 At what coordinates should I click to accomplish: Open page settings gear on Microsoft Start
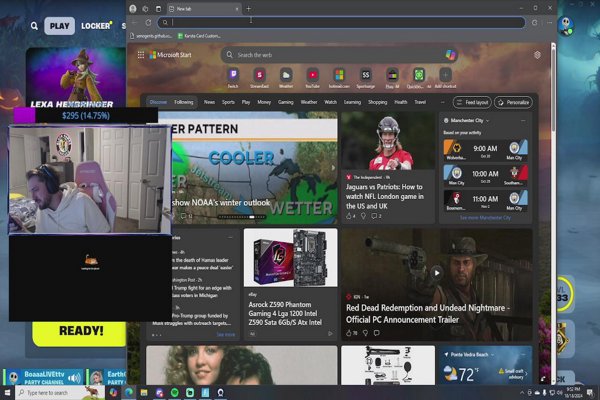tap(537, 55)
